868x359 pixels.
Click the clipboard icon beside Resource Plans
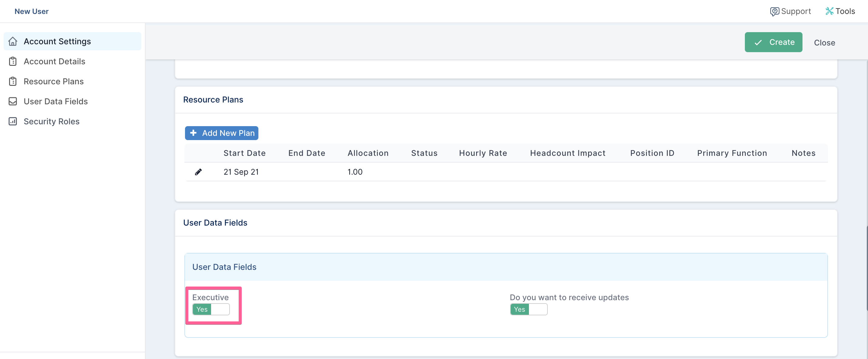(x=13, y=81)
